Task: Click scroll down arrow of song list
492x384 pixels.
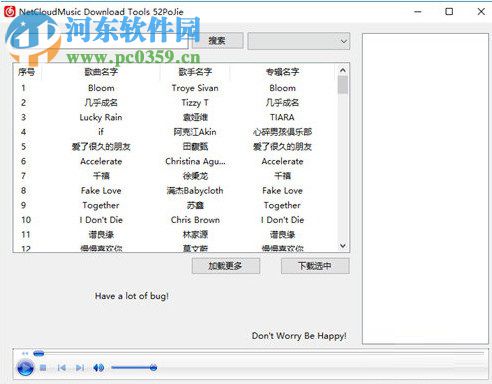Action: click(x=343, y=246)
